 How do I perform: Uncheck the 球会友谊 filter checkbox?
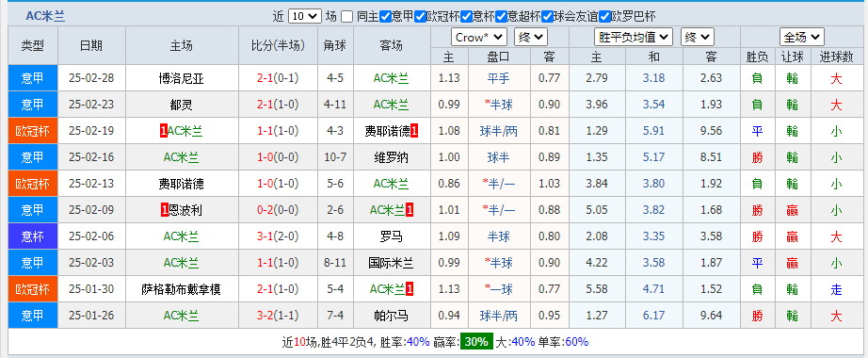tap(548, 17)
